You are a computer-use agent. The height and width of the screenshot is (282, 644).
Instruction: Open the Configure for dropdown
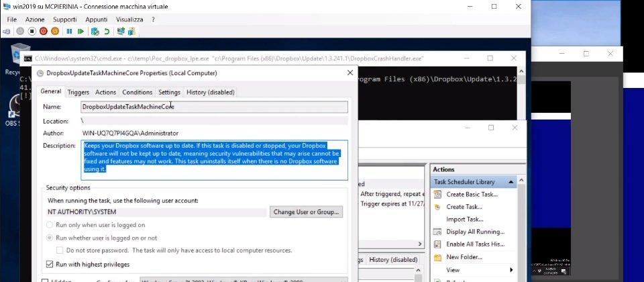point(243,281)
